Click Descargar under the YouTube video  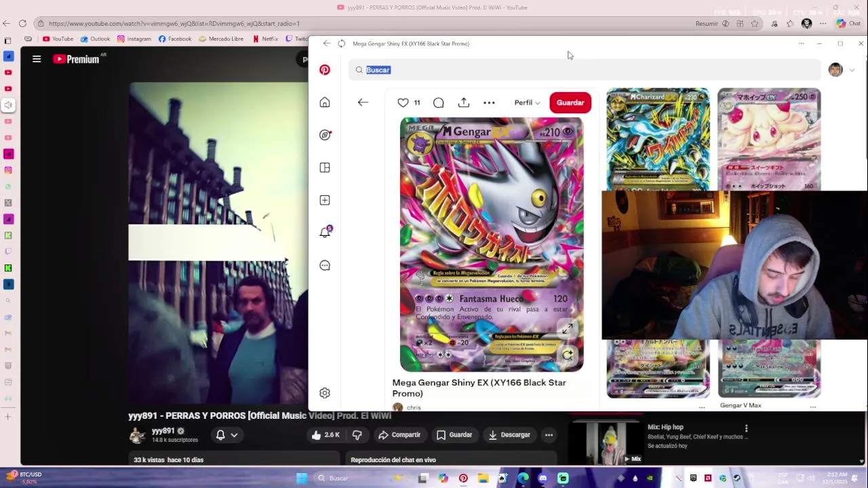coord(509,434)
